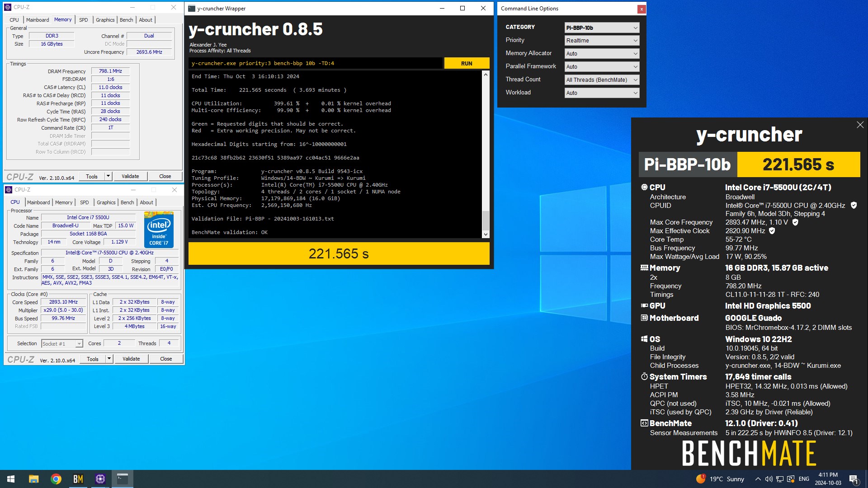The height and width of the screenshot is (488, 868).
Task: Click the shield beside Max Core Frequency
Action: (795, 222)
